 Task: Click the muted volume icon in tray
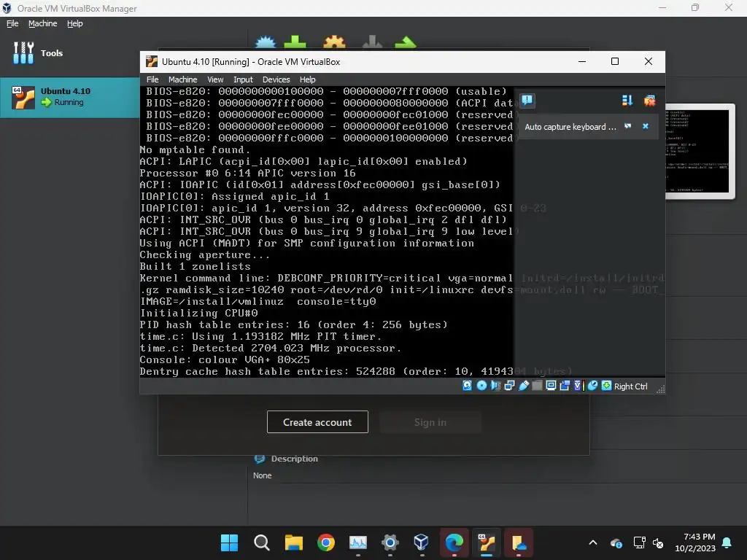[x=658, y=542]
